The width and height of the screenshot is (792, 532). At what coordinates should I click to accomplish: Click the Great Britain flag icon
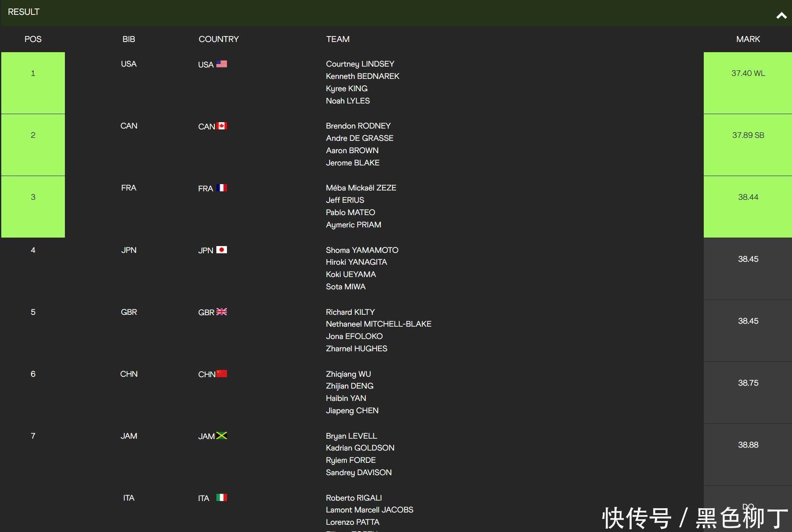click(221, 312)
